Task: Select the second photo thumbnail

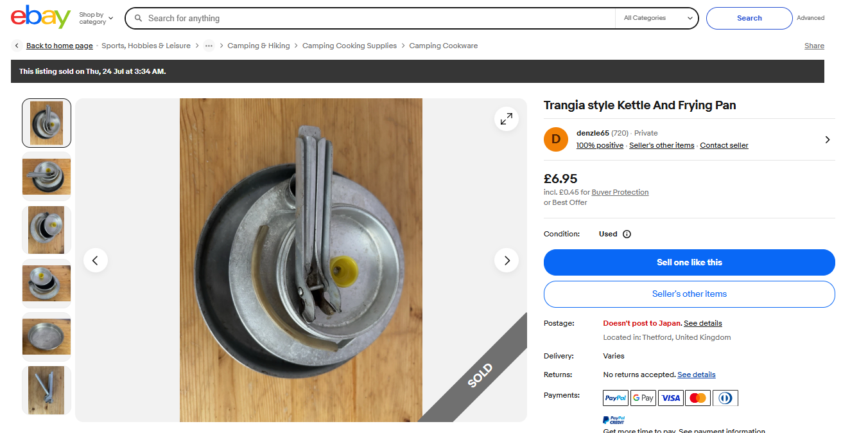Action: [46, 176]
